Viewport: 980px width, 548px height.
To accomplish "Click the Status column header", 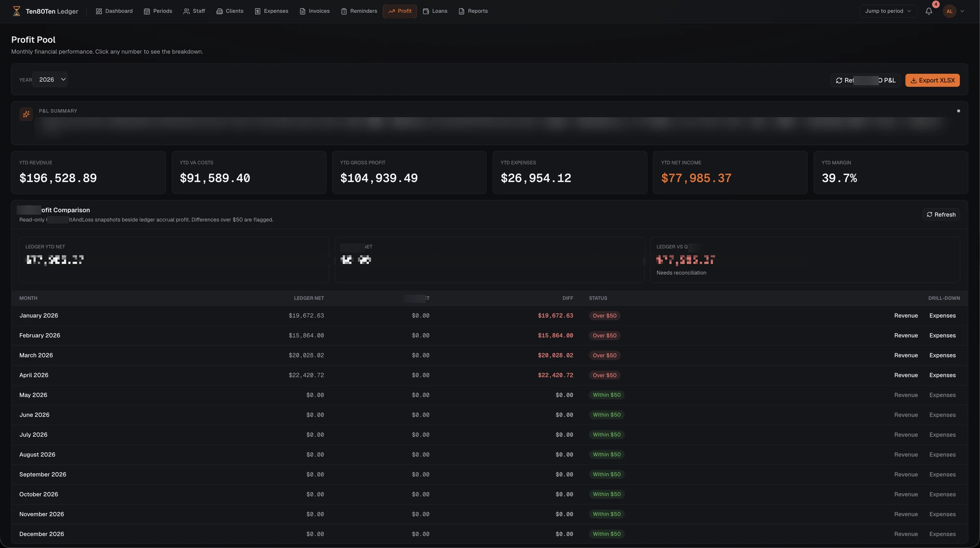I will click(x=598, y=298).
